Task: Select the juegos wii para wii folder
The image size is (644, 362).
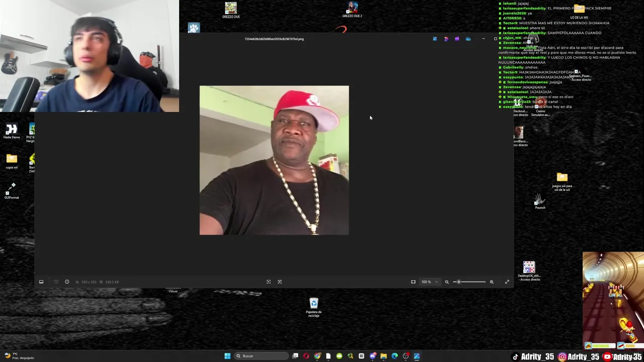Action: [x=562, y=182]
